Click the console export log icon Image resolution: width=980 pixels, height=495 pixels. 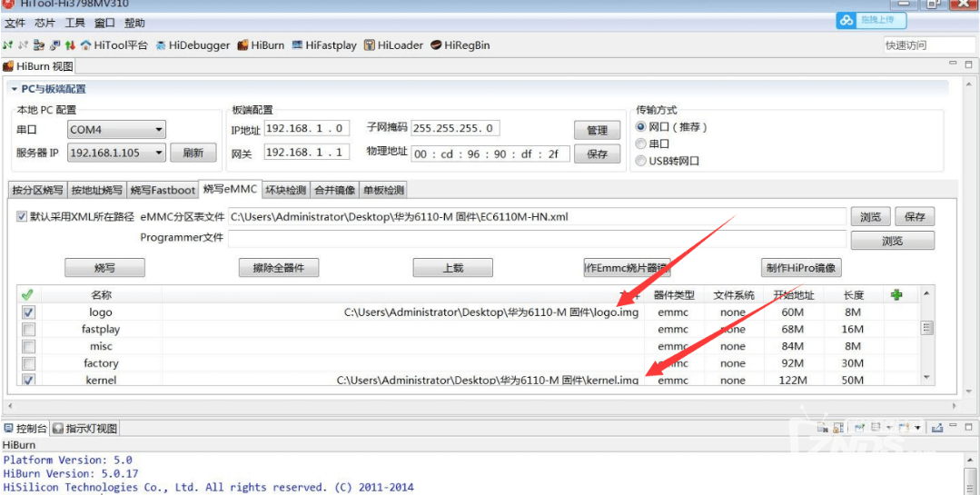pos(937,428)
